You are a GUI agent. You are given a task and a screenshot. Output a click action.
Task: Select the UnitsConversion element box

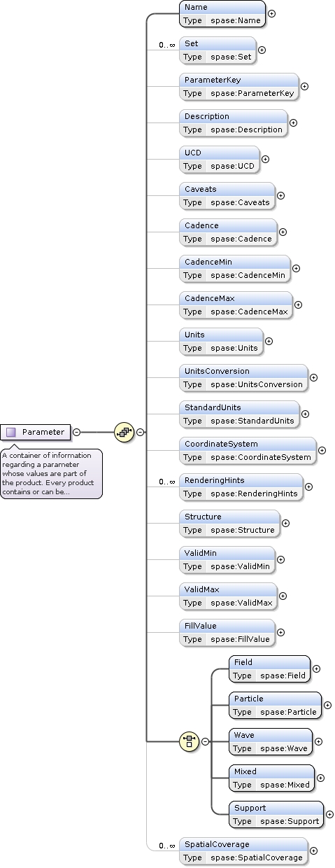(243, 377)
